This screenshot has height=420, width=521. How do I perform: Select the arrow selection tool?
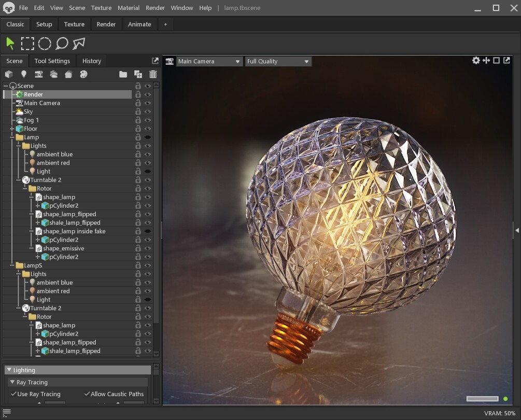(10, 44)
